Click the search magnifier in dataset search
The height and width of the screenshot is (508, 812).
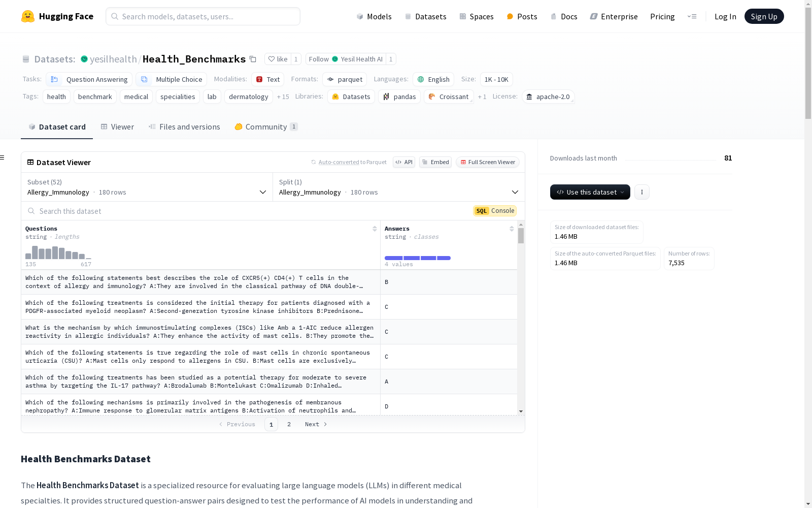[x=31, y=211]
